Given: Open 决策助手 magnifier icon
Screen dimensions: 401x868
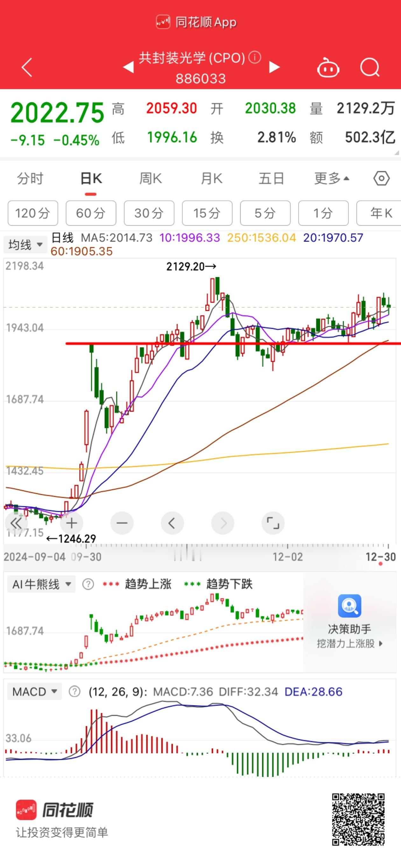Looking at the screenshot, I should (349, 606).
